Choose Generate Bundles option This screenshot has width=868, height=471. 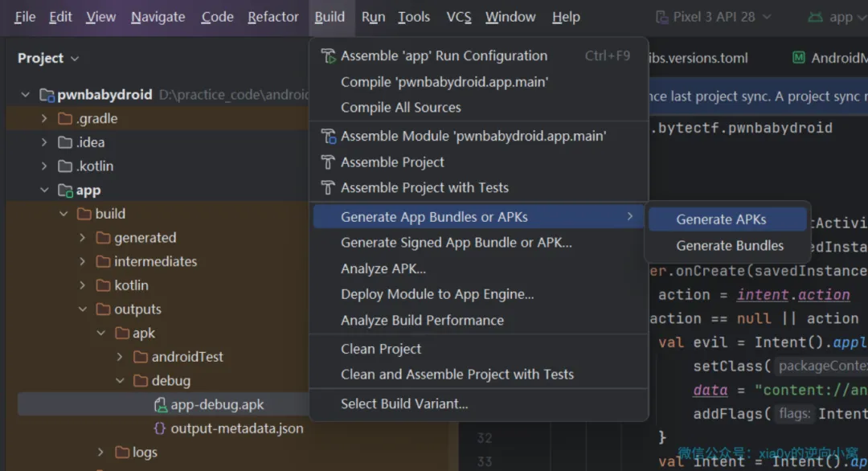729,246
